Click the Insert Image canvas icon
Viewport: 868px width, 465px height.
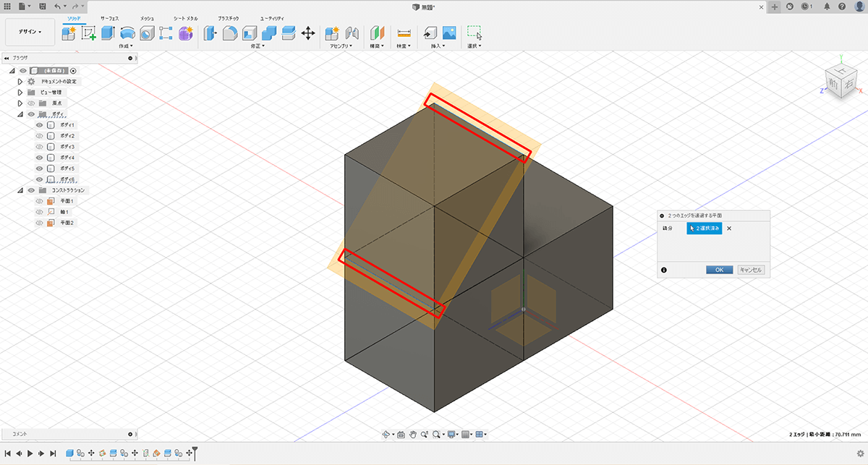pos(449,33)
